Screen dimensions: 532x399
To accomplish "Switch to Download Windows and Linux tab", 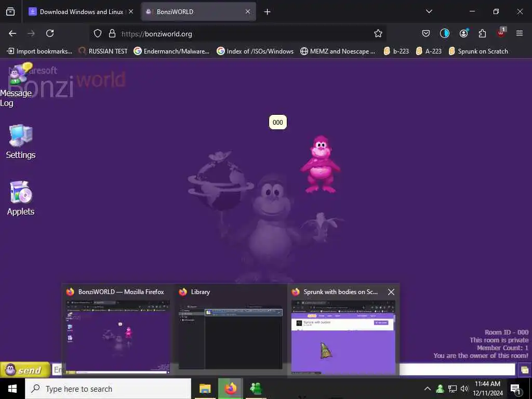I will pos(76,11).
